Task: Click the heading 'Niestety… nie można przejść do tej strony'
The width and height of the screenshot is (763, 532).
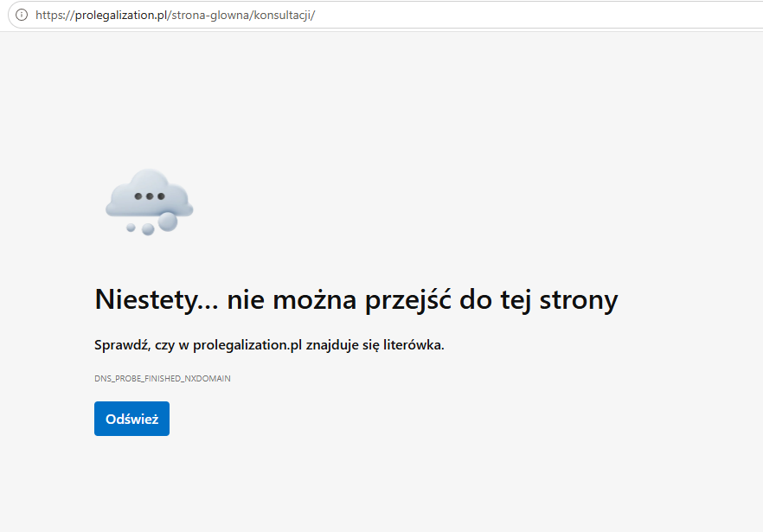Action: pyautogui.click(x=356, y=300)
